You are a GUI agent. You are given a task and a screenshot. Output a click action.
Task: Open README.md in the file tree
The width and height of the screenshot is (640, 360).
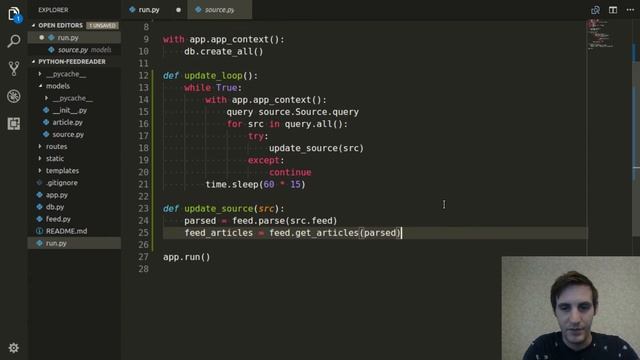click(x=66, y=231)
